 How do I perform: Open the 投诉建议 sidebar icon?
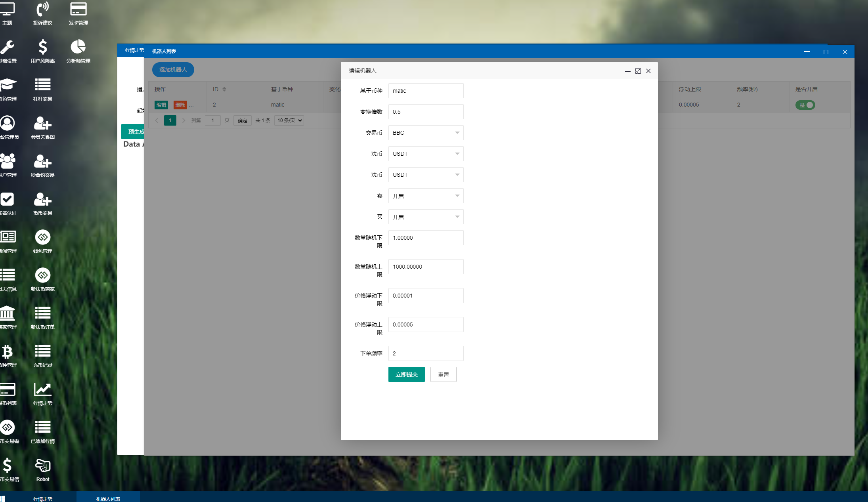pyautogui.click(x=42, y=13)
